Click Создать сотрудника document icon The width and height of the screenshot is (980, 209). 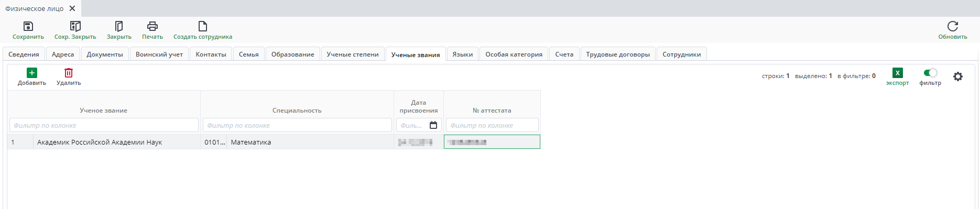point(203,26)
